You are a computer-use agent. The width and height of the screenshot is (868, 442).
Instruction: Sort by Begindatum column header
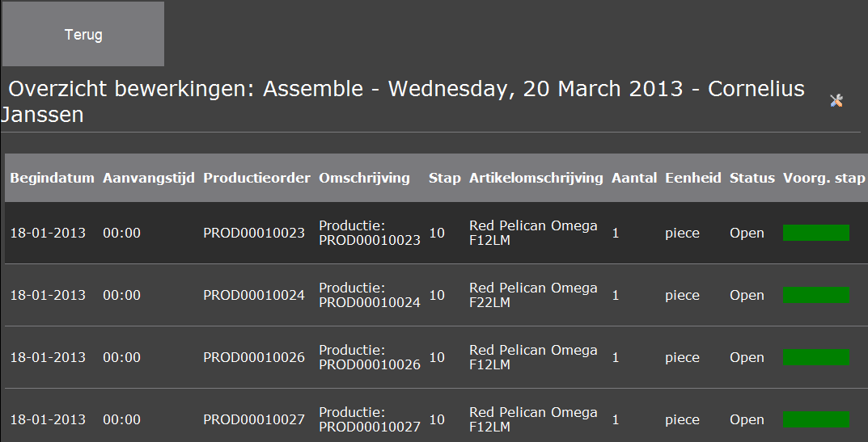click(52, 178)
